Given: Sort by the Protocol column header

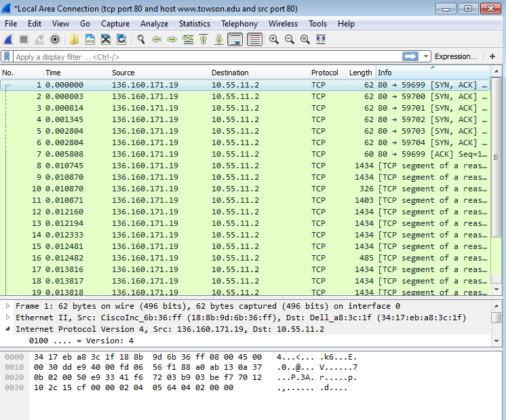Looking at the screenshot, I should tap(328, 73).
